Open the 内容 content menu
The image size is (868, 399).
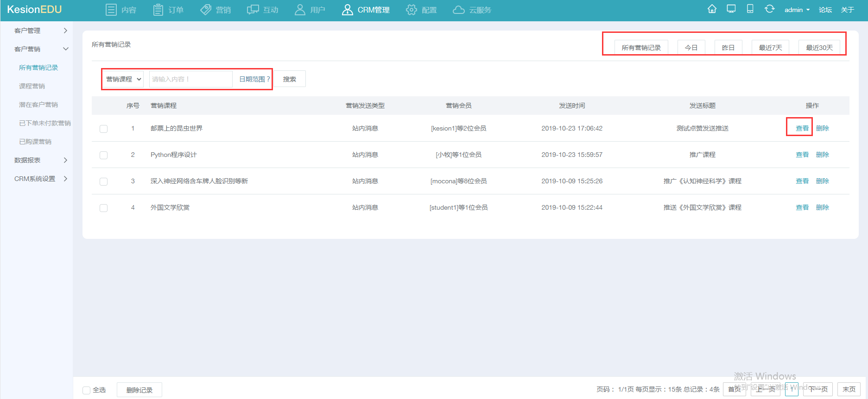tap(121, 10)
